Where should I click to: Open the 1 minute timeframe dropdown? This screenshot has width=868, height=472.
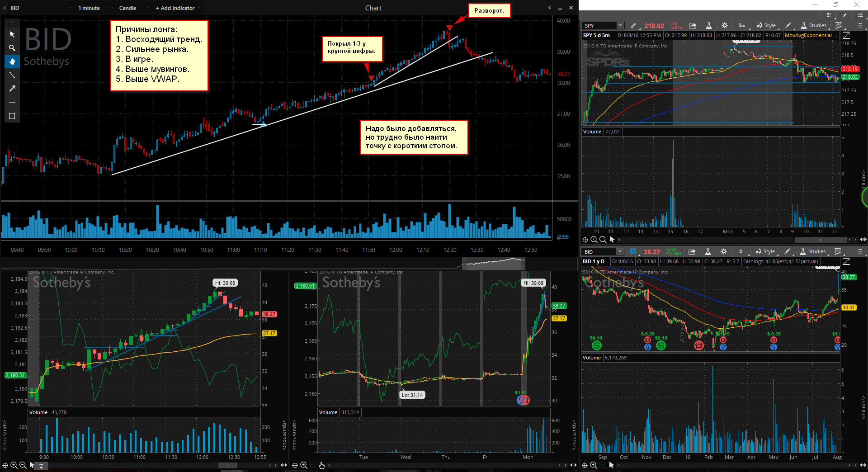point(89,8)
